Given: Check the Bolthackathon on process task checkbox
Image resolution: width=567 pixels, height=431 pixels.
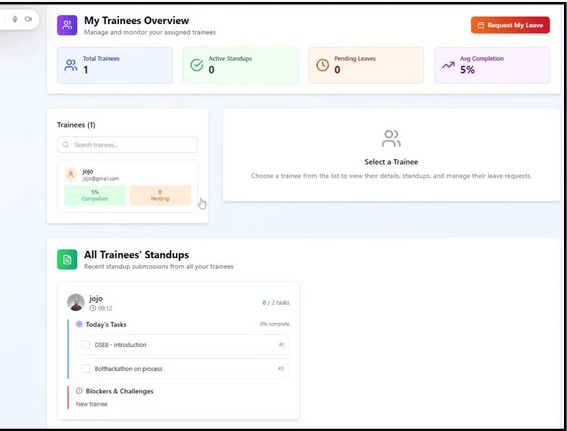Looking at the screenshot, I should pyautogui.click(x=85, y=368).
